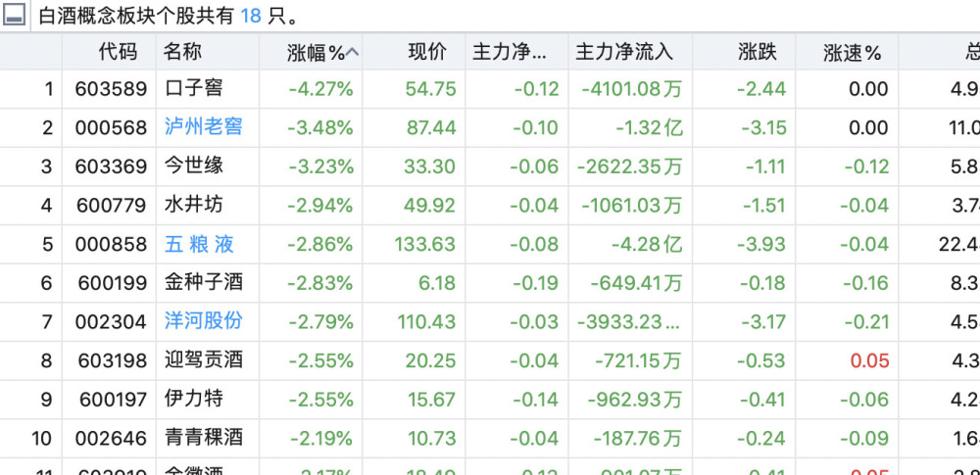Click the collapse panel icon at top-left
This screenshot has height=475, width=980.
coord(14,15)
